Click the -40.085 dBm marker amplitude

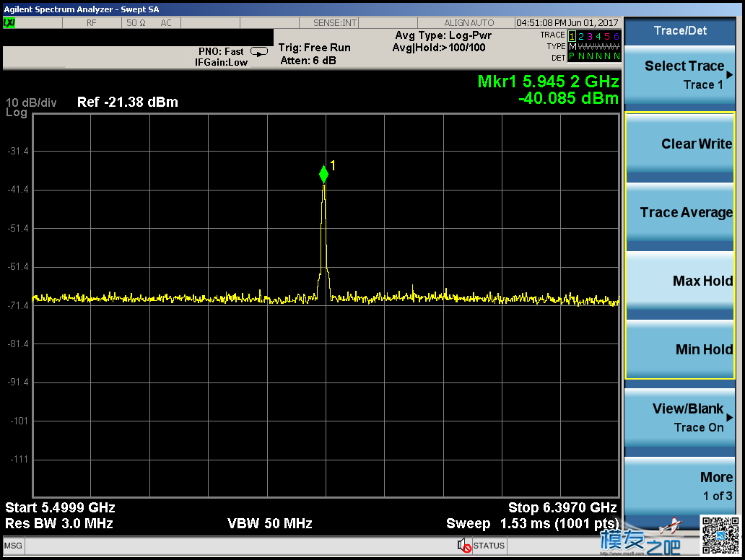[x=569, y=98]
